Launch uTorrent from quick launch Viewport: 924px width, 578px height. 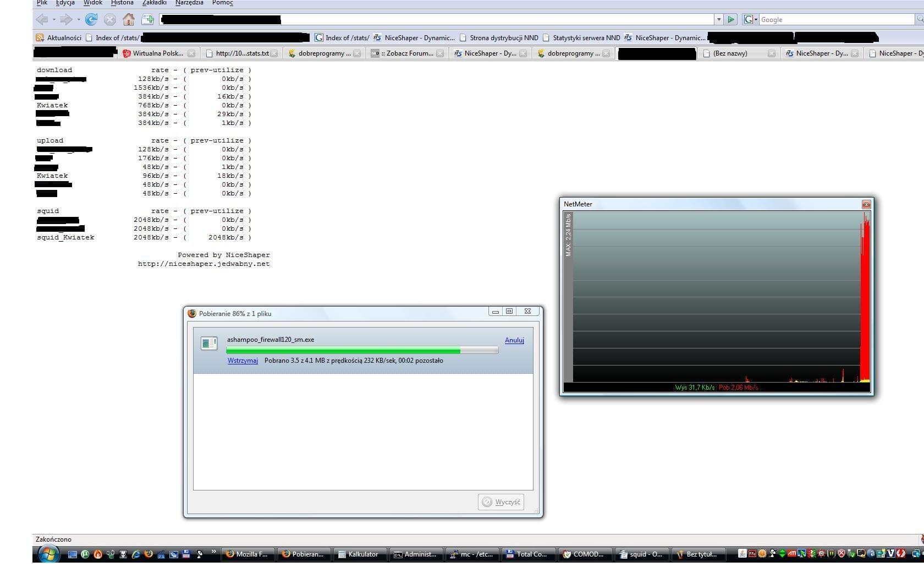[85, 554]
